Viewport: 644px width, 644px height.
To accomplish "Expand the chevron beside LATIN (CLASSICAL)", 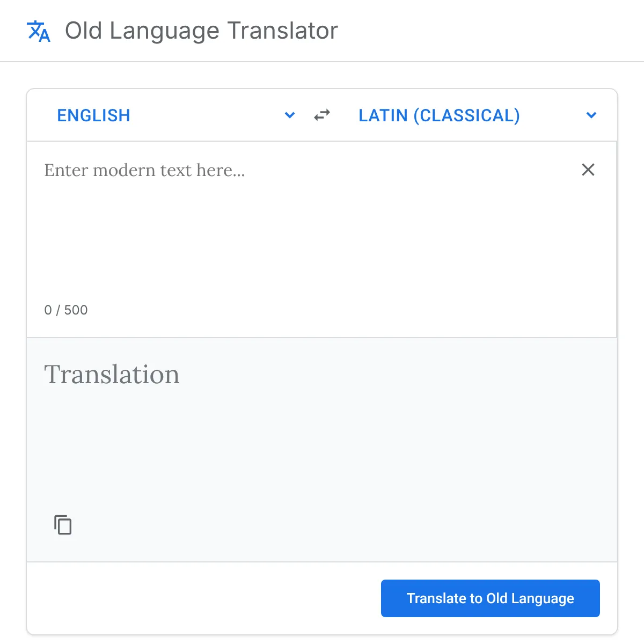I will pyautogui.click(x=591, y=115).
